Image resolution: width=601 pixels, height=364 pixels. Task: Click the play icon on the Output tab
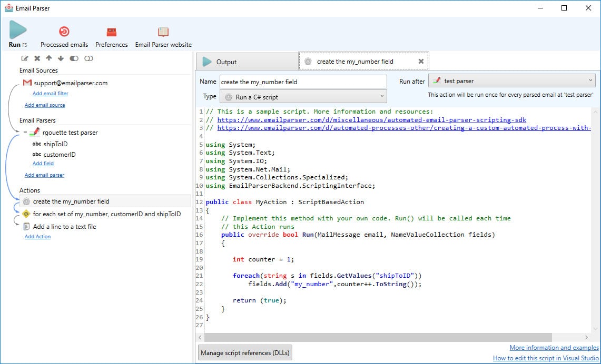tap(207, 62)
